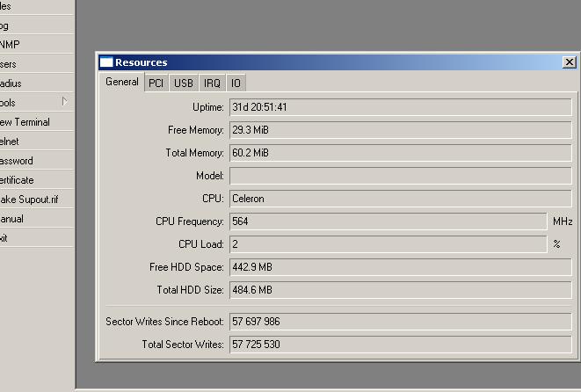The width and height of the screenshot is (581, 392).
Task: Open the USB tab
Action: point(184,83)
